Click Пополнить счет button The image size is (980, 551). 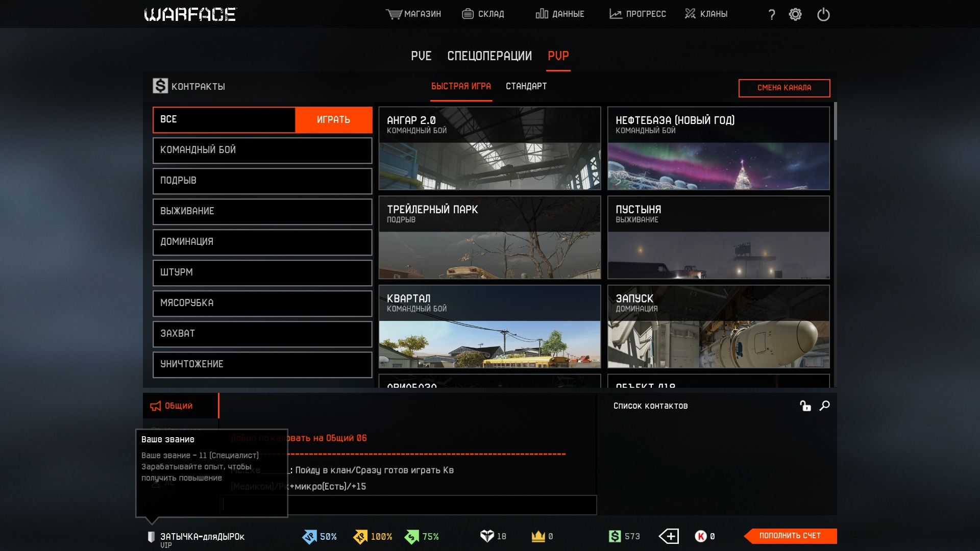[790, 536]
